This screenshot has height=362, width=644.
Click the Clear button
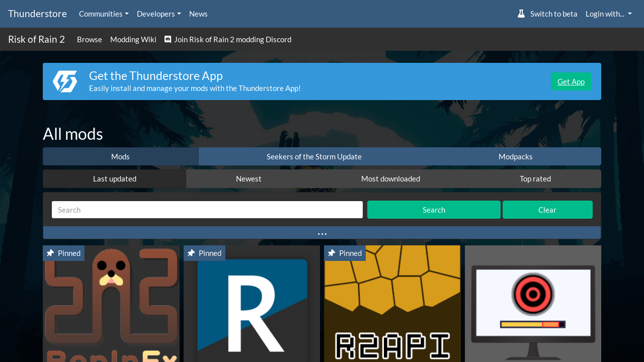pyautogui.click(x=547, y=210)
